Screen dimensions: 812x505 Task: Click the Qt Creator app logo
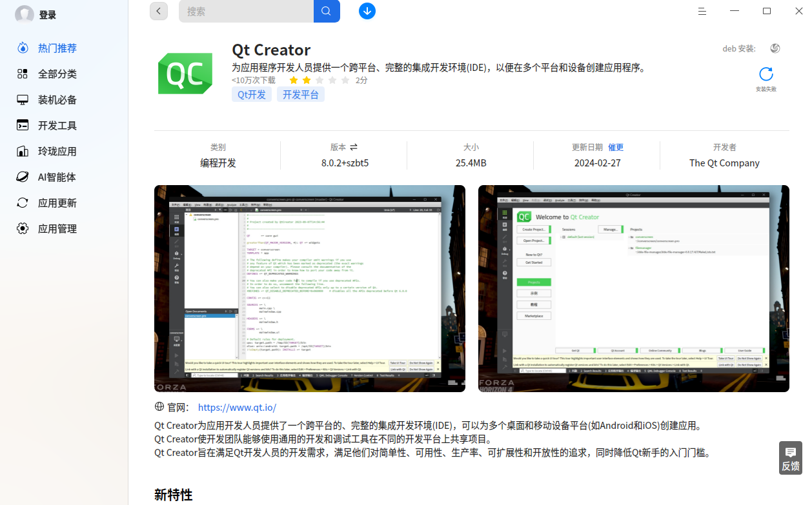185,74
